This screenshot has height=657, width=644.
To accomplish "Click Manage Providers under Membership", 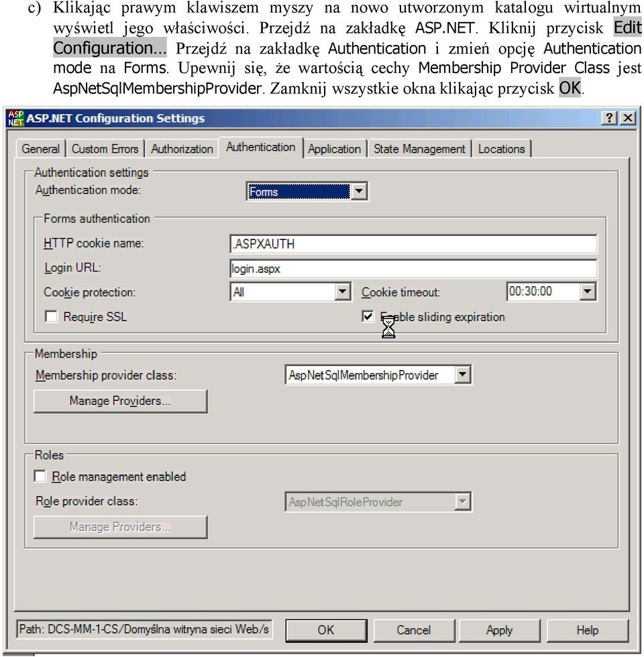I will pos(120,401).
